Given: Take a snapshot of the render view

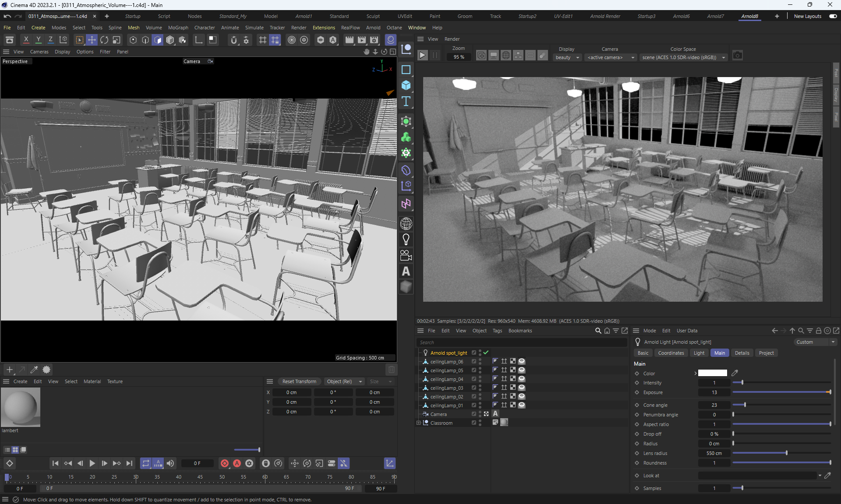Looking at the screenshot, I should coord(738,56).
